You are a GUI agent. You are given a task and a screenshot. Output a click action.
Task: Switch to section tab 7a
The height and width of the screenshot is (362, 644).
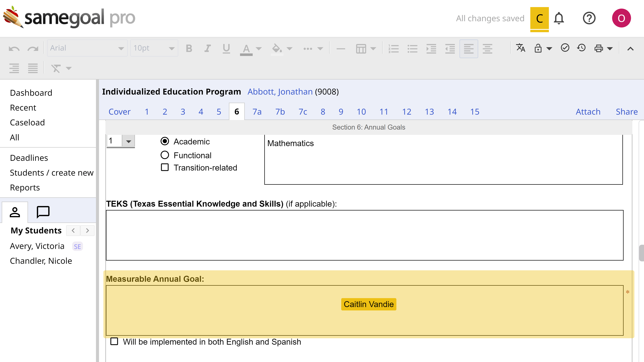(x=257, y=112)
